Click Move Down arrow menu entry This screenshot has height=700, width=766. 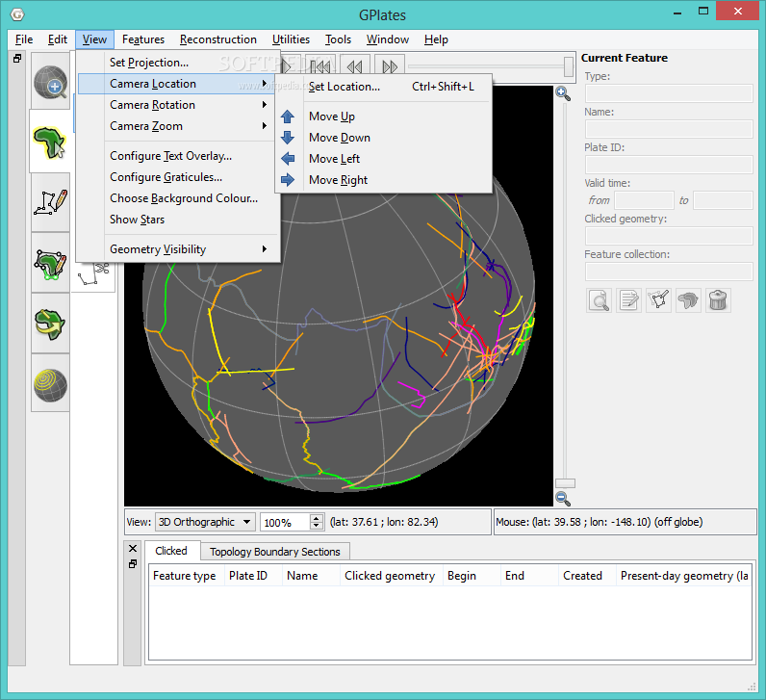(x=384, y=138)
